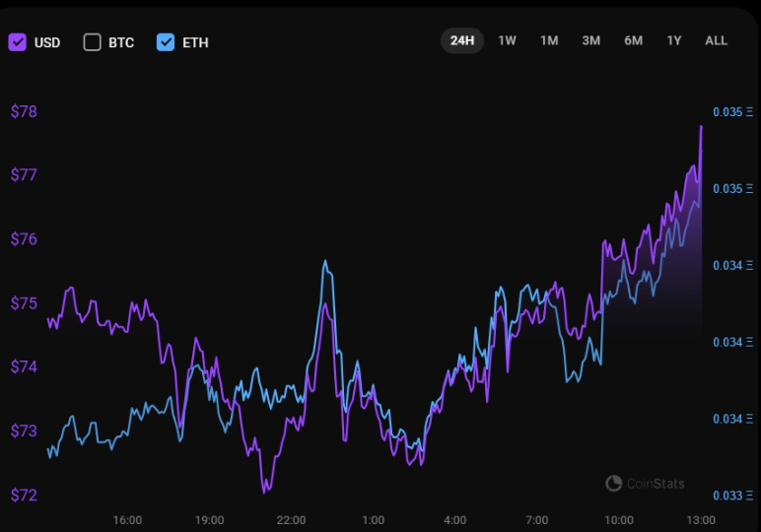Click the $75 price axis label
Image resolution: width=761 pixels, height=532 pixels.
click(x=24, y=303)
